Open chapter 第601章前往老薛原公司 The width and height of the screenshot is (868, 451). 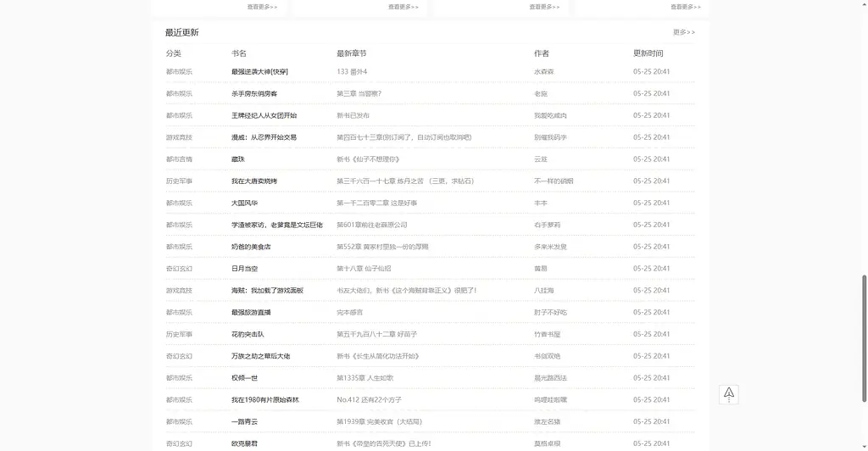pos(371,225)
